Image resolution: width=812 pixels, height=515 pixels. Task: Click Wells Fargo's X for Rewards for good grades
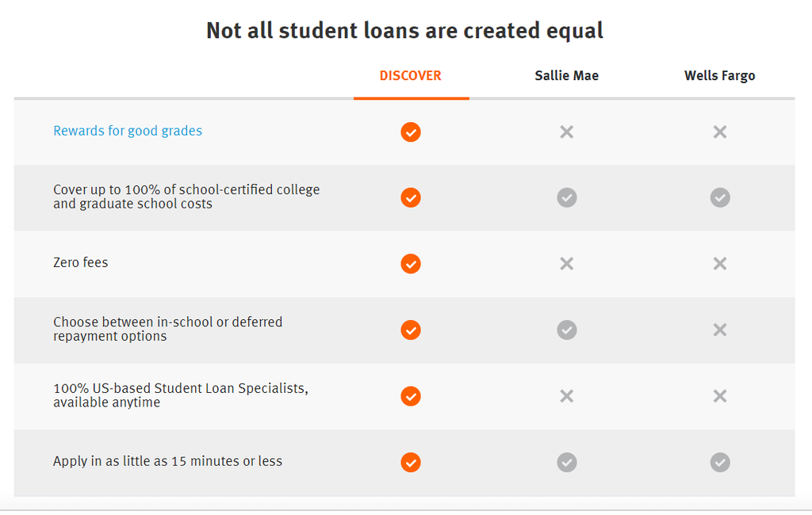(719, 132)
